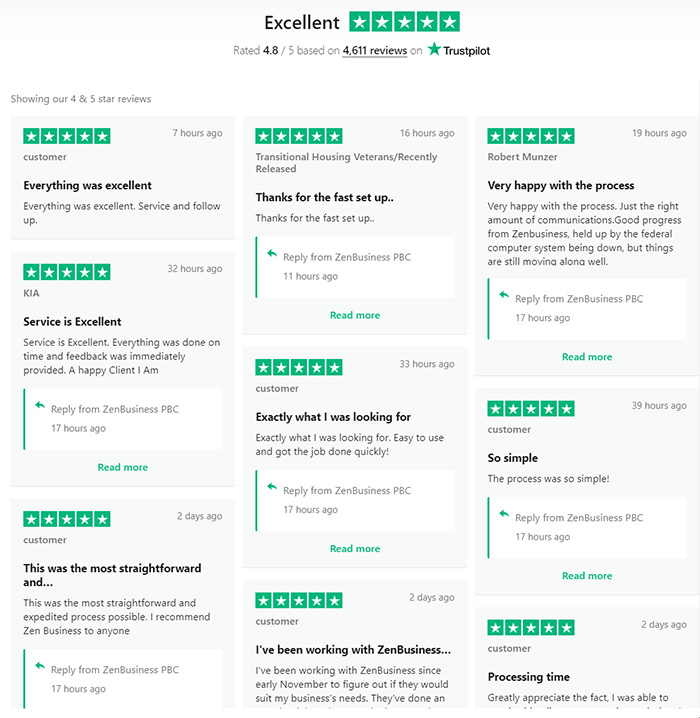
Task: Click the Trustpilot star logo
Action: pos(434,49)
